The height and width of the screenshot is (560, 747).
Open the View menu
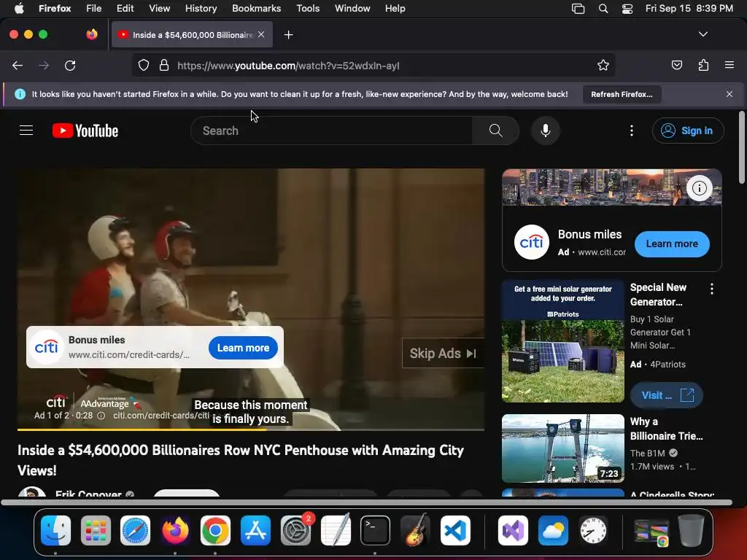(160, 9)
